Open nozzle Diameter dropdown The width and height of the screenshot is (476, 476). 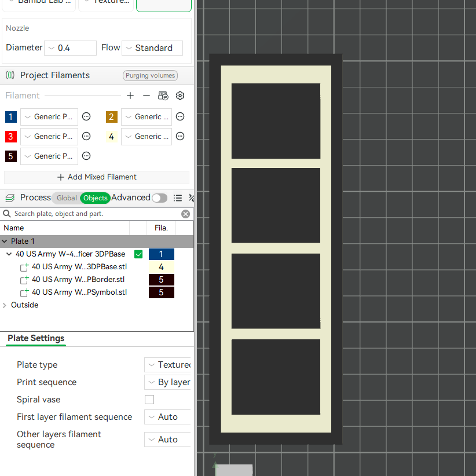point(71,48)
